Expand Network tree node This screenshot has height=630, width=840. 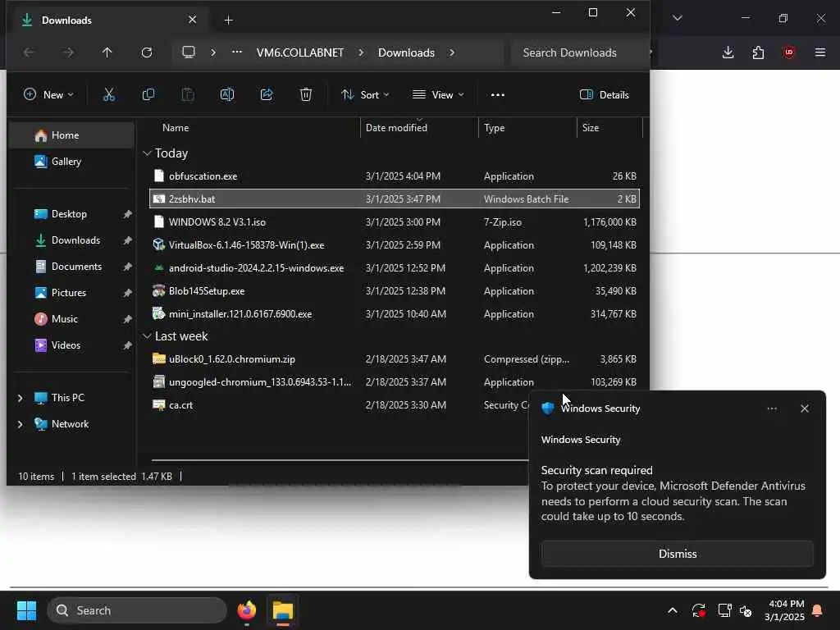pyautogui.click(x=21, y=424)
